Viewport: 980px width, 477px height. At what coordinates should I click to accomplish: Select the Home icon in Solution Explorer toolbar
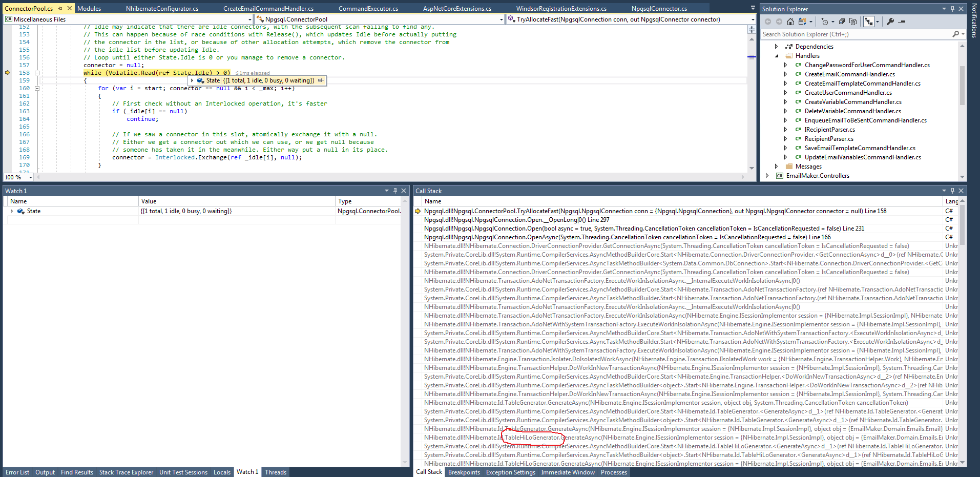pyautogui.click(x=789, y=22)
